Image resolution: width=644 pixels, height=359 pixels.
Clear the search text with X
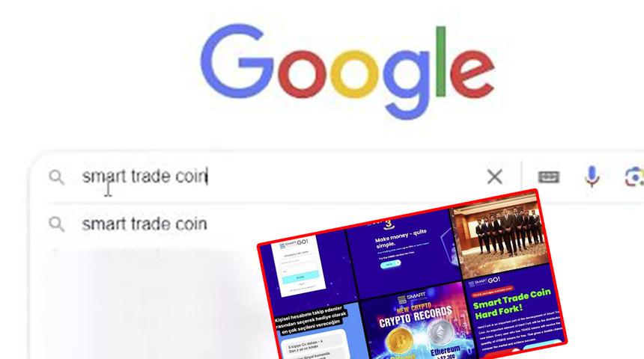coord(494,177)
